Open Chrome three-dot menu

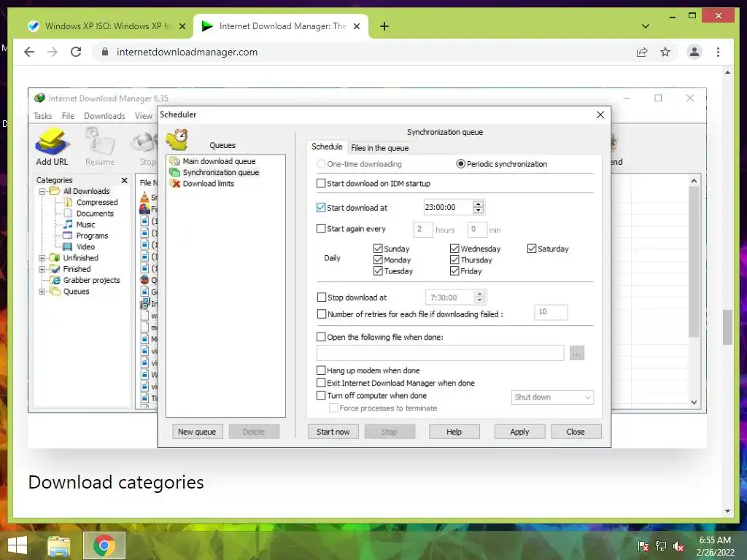pos(718,52)
